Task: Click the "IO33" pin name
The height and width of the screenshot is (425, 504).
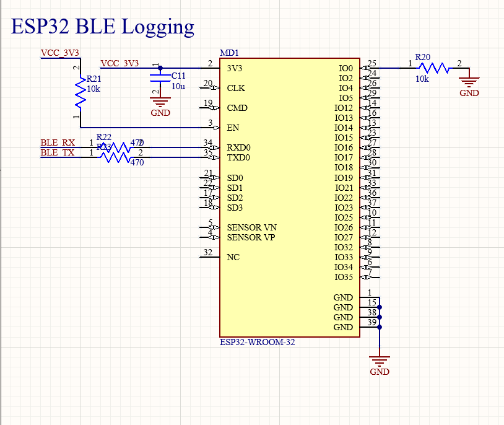Action: tap(344, 257)
